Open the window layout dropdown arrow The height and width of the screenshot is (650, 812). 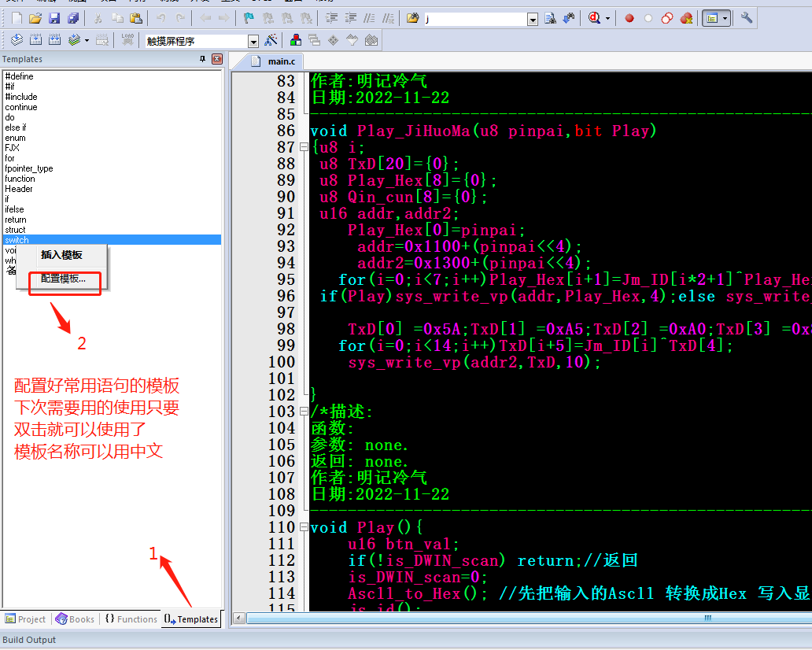coord(725,19)
